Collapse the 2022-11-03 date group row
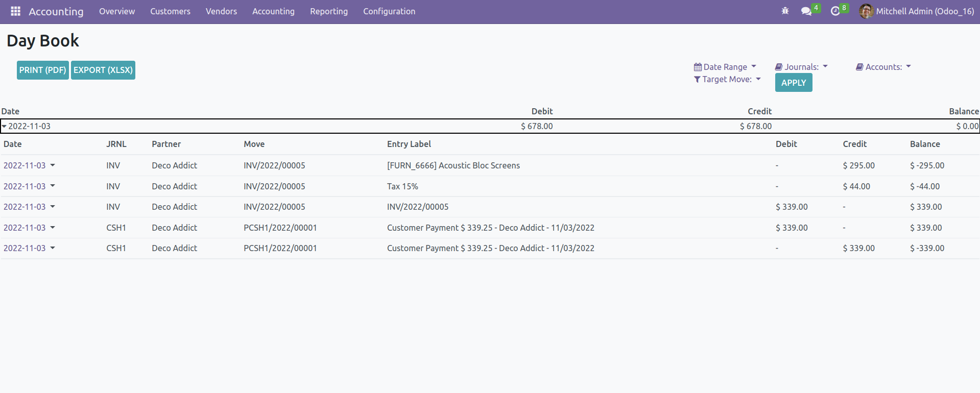The height and width of the screenshot is (393, 980). click(x=5, y=126)
